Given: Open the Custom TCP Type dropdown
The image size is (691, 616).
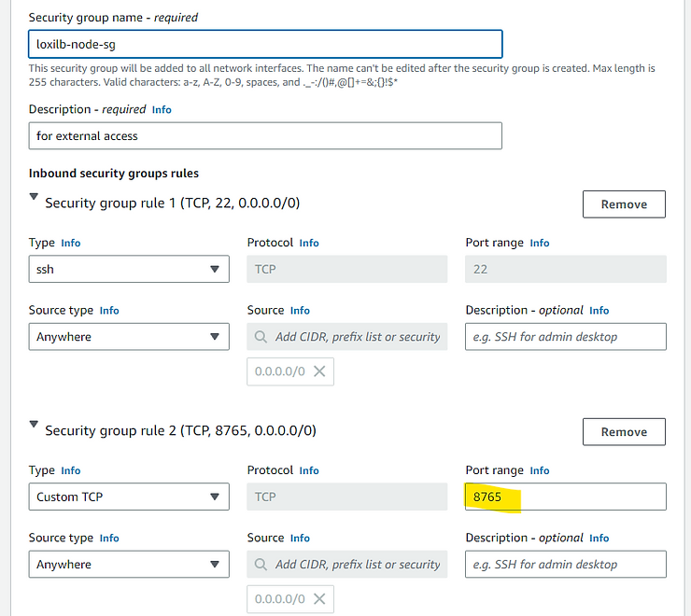Looking at the screenshot, I should point(129,497).
